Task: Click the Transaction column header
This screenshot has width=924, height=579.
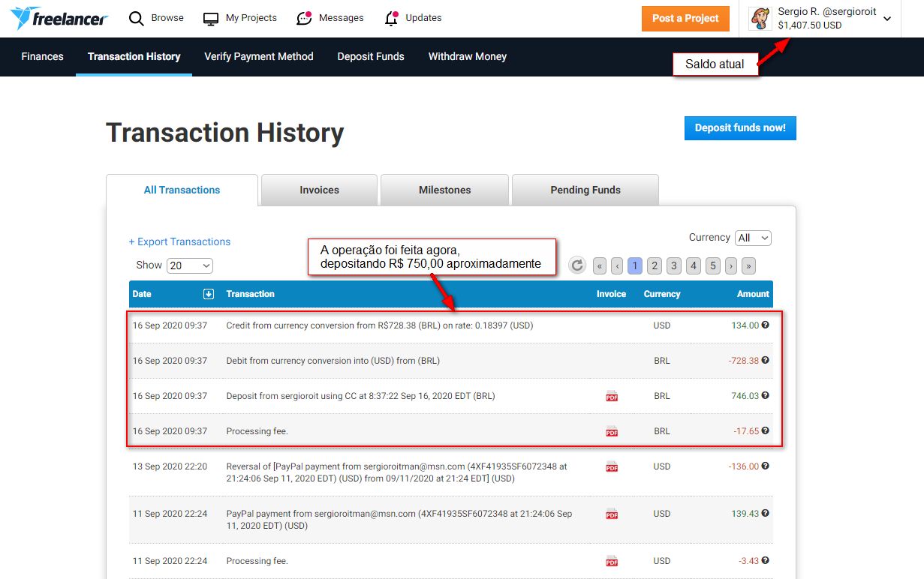Action: pyautogui.click(x=250, y=294)
